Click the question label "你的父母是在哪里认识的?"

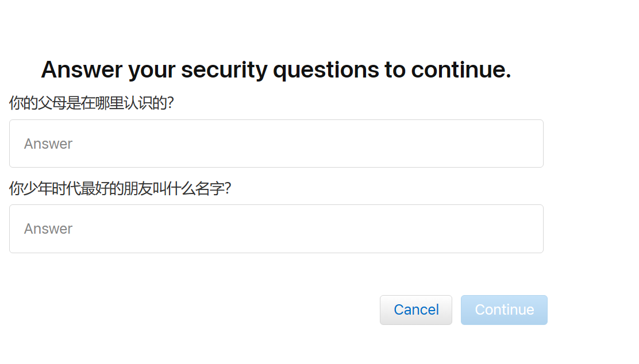(x=91, y=103)
